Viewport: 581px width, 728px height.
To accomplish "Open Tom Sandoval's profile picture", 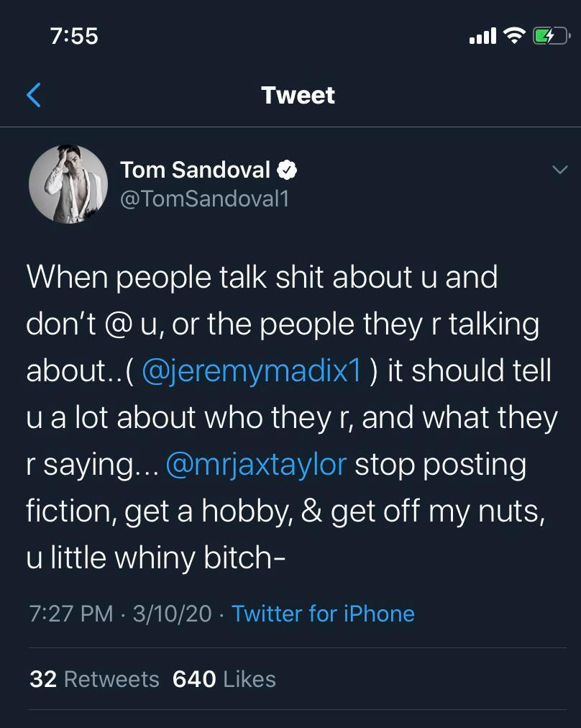I will 68,184.
